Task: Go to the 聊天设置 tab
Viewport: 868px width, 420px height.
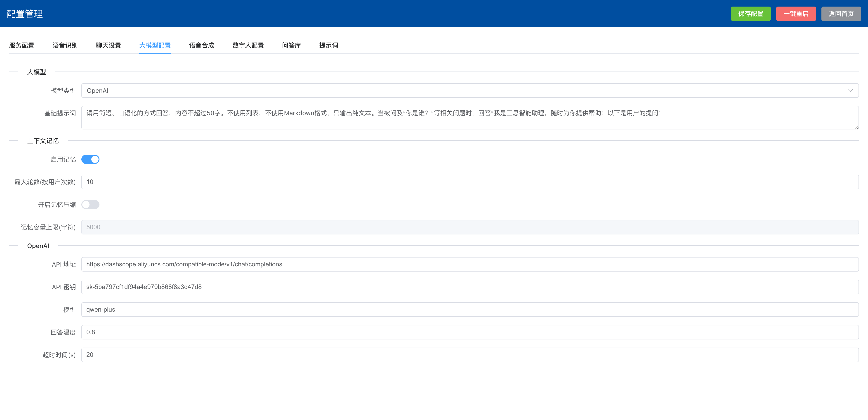Action: [x=108, y=45]
